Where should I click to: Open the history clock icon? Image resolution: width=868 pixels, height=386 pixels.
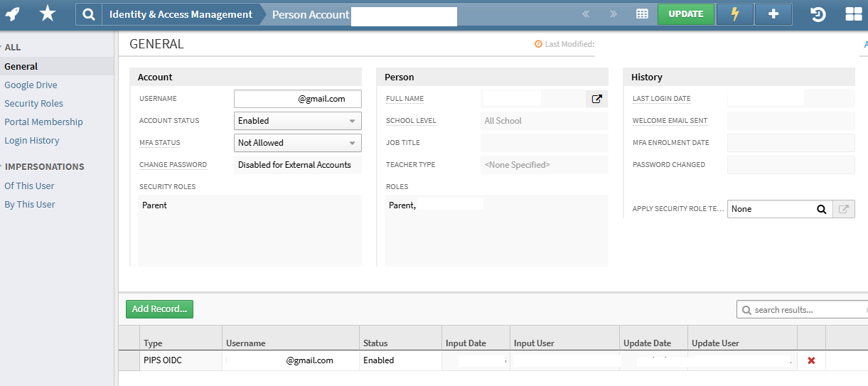tap(818, 14)
